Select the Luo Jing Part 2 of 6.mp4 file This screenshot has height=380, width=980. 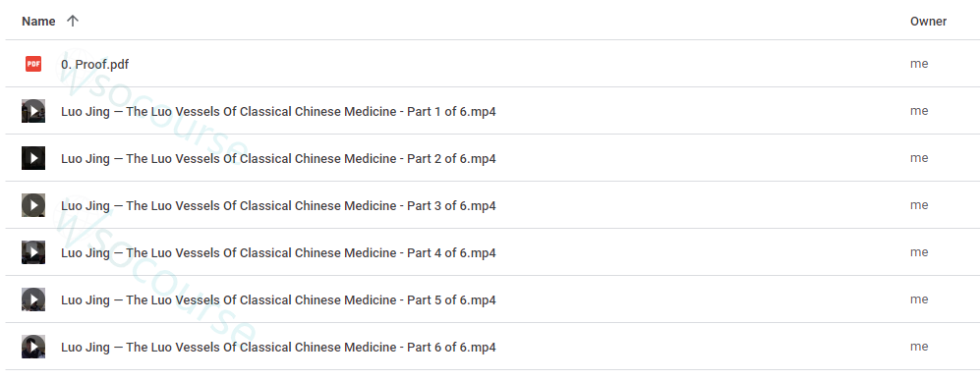pyautogui.click(x=279, y=158)
